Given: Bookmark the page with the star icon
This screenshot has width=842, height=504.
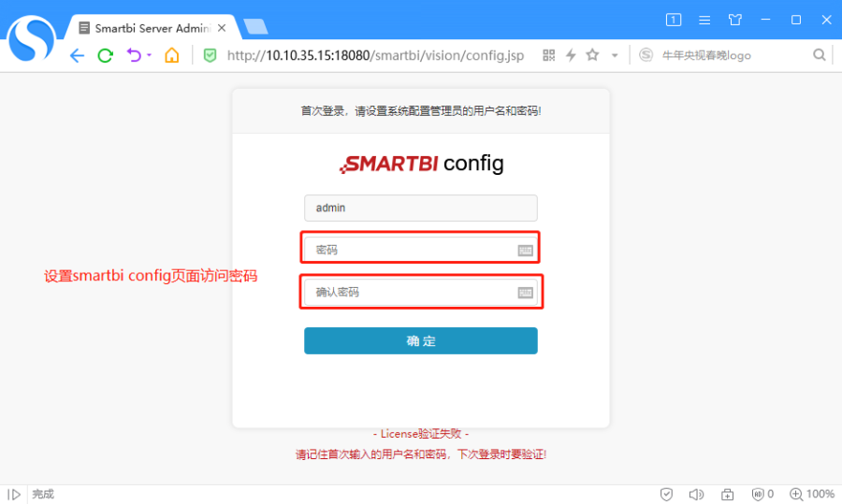Looking at the screenshot, I should (592, 55).
